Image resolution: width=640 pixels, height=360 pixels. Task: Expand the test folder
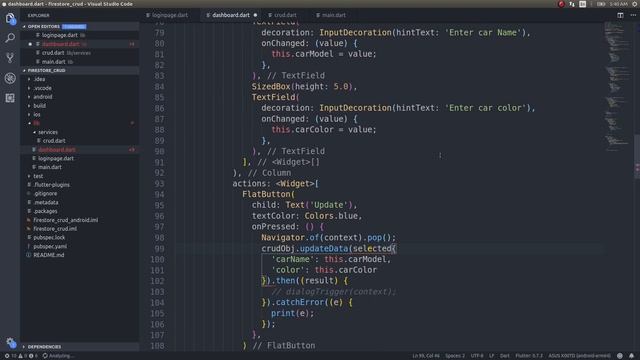(x=38, y=176)
